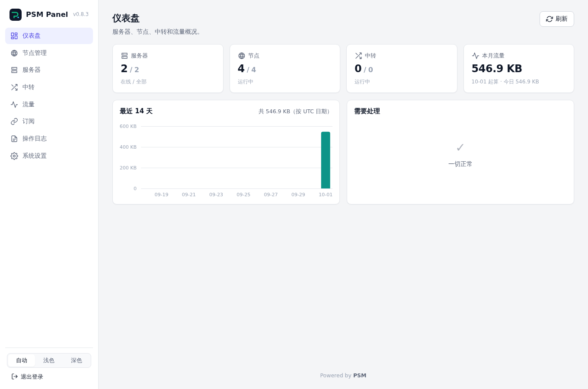Click the Powered by PSM footer text

pos(343,376)
